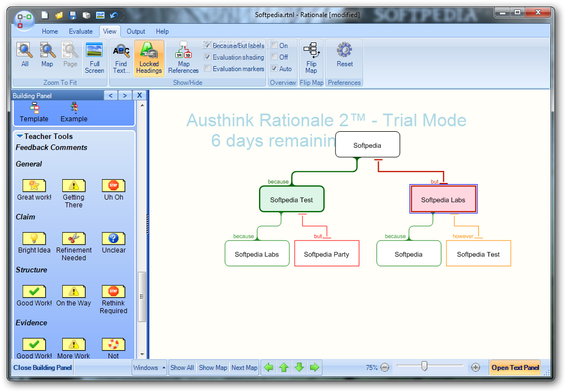The width and height of the screenshot is (566, 392).
Task: Open the Home ribbon tab
Action: (50, 31)
